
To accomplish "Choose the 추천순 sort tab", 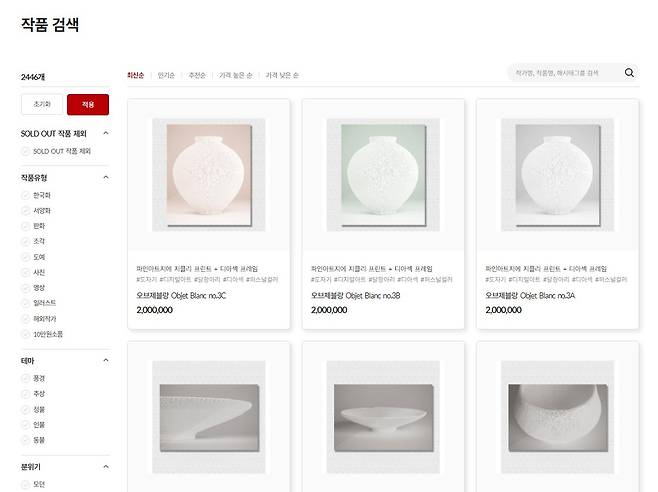I will tap(197, 75).
